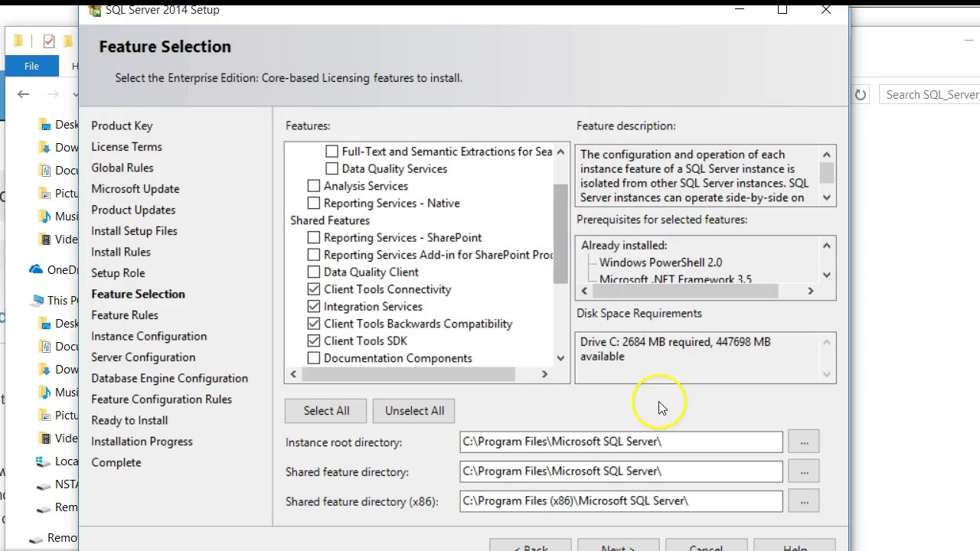Screen dimensions: 980x551
Task: Click the Shared feature directory text field
Action: (x=621, y=471)
